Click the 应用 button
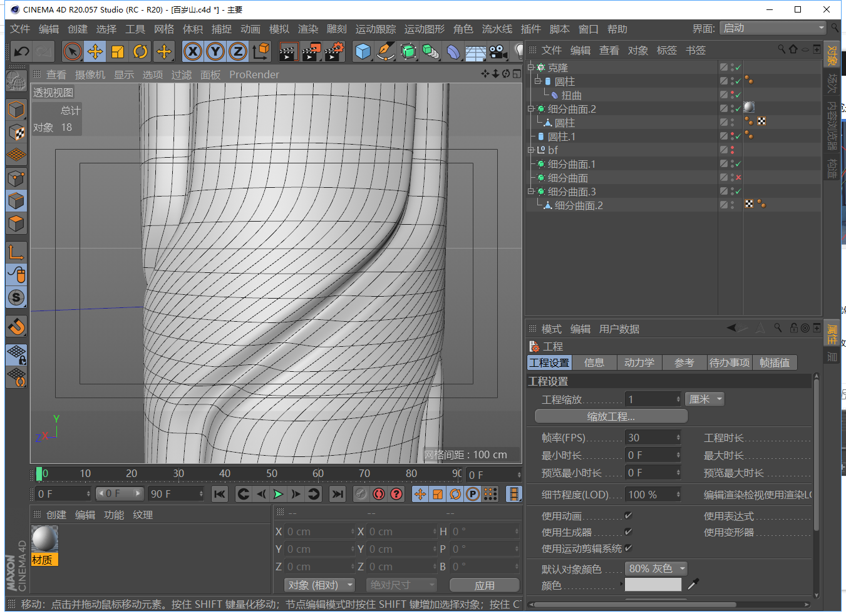Viewport: 846px width, 616px height. tap(485, 585)
